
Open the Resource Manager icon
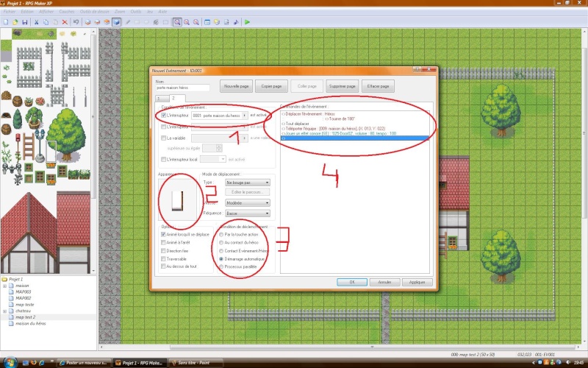point(217,22)
